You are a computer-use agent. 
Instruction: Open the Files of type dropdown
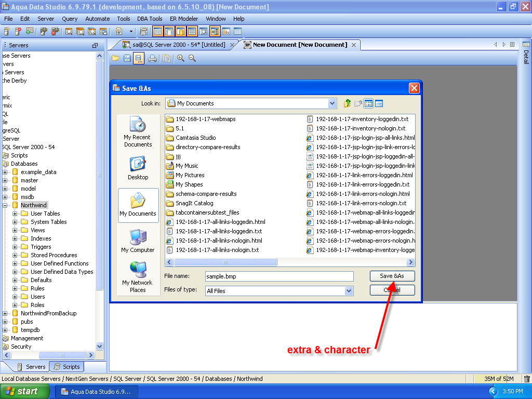(x=349, y=291)
